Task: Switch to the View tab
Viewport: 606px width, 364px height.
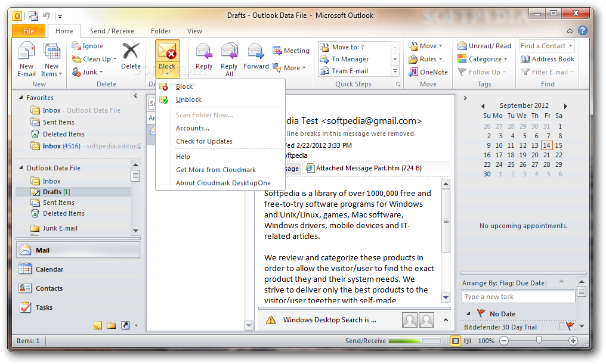Action: click(x=194, y=31)
